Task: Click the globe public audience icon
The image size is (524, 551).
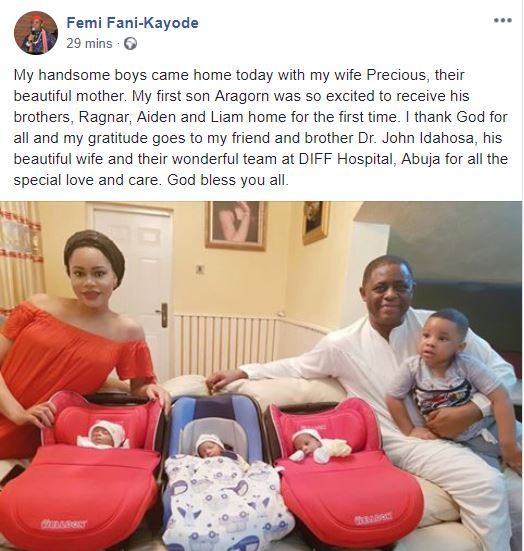Action: [130, 44]
